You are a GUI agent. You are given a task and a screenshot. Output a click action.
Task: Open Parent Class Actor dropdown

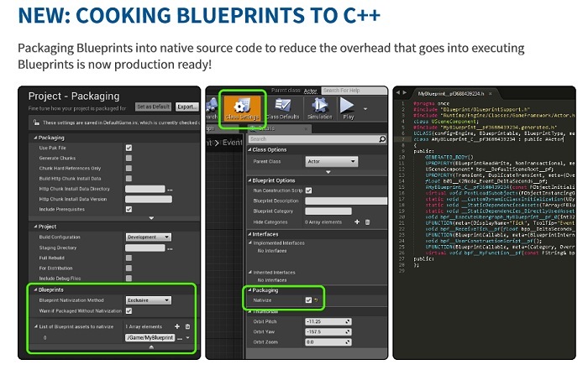pyautogui.click(x=332, y=161)
